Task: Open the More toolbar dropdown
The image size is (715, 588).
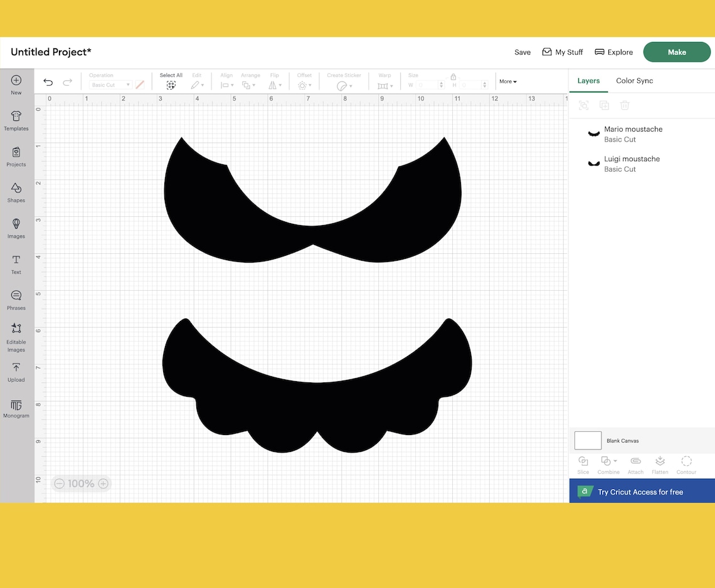Action: click(x=507, y=81)
